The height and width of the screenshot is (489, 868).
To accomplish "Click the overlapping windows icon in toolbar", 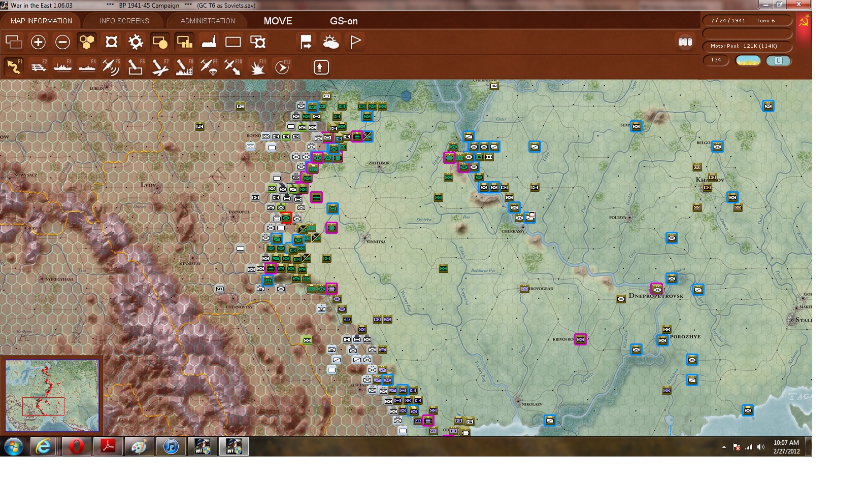I will 14,42.
